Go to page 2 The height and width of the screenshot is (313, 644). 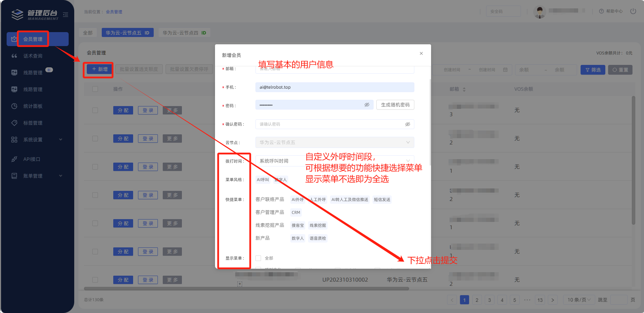point(477,300)
